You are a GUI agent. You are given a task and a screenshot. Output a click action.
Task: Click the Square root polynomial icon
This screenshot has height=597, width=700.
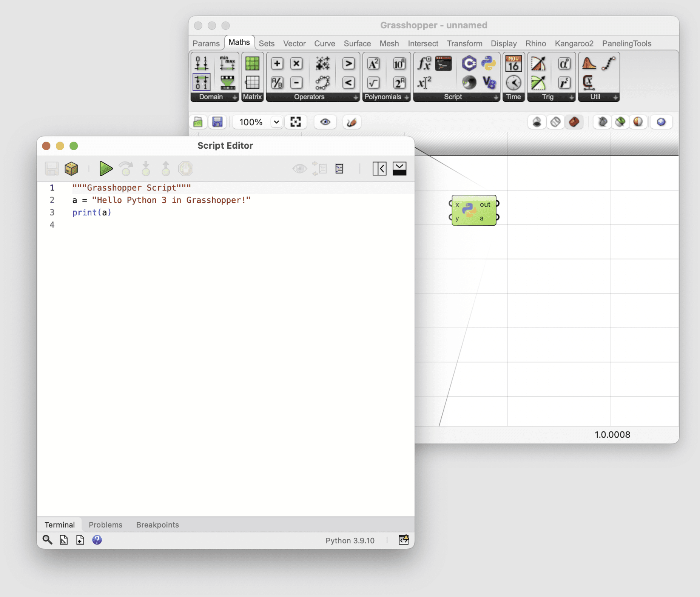pos(373,82)
